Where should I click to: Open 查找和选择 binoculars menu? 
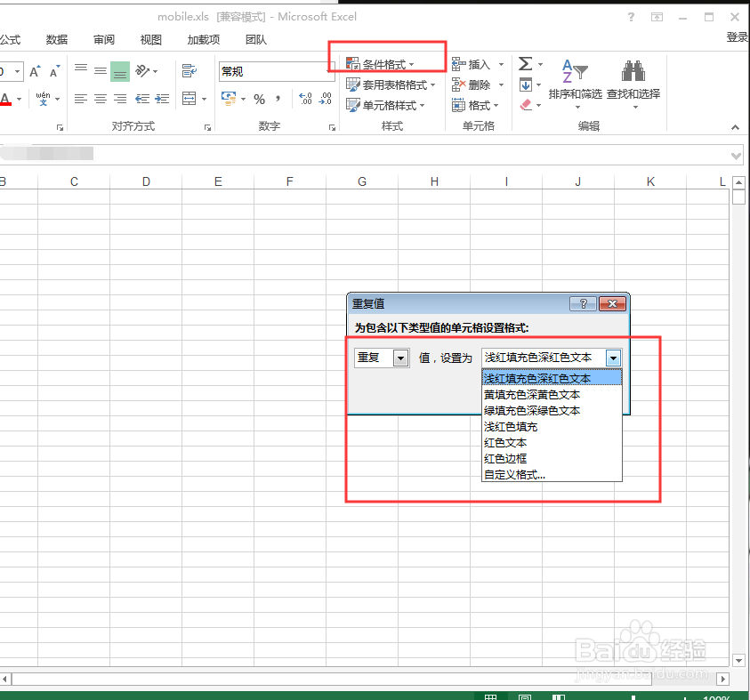pos(633,83)
